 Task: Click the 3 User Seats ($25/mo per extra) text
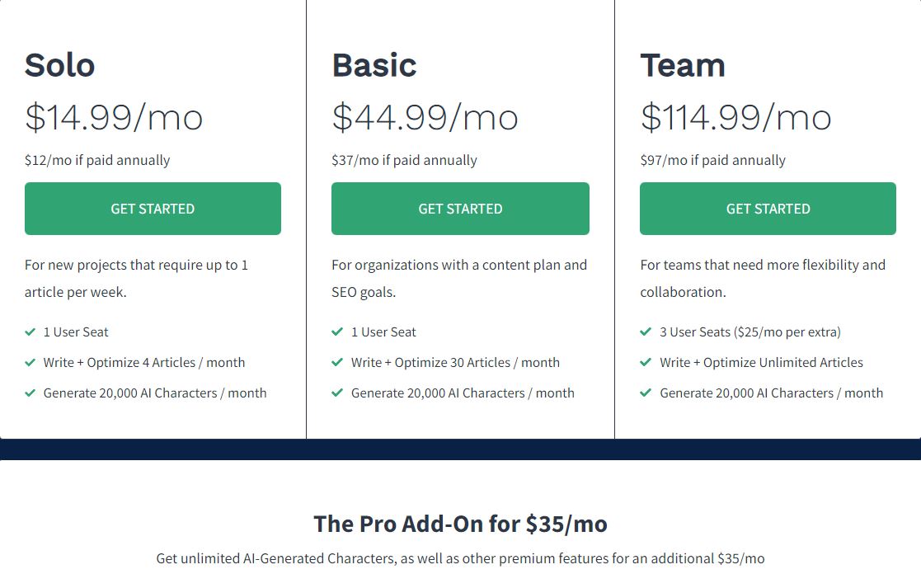(x=749, y=332)
